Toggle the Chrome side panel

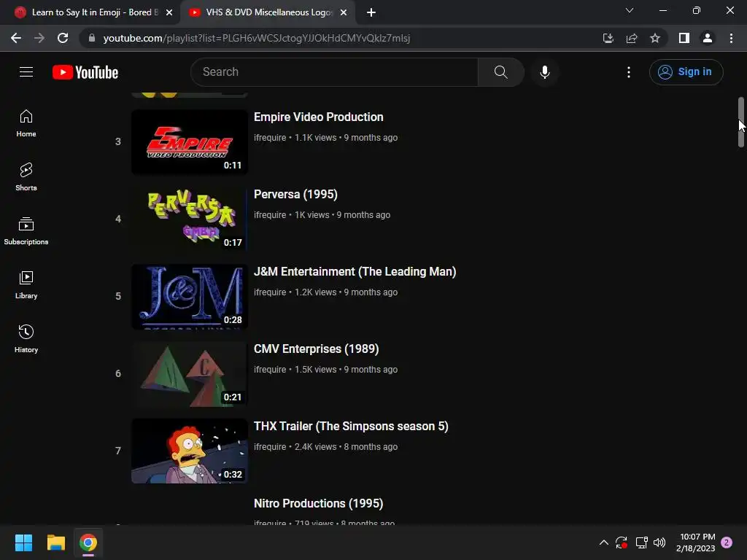pyautogui.click(x=684, y=38)
